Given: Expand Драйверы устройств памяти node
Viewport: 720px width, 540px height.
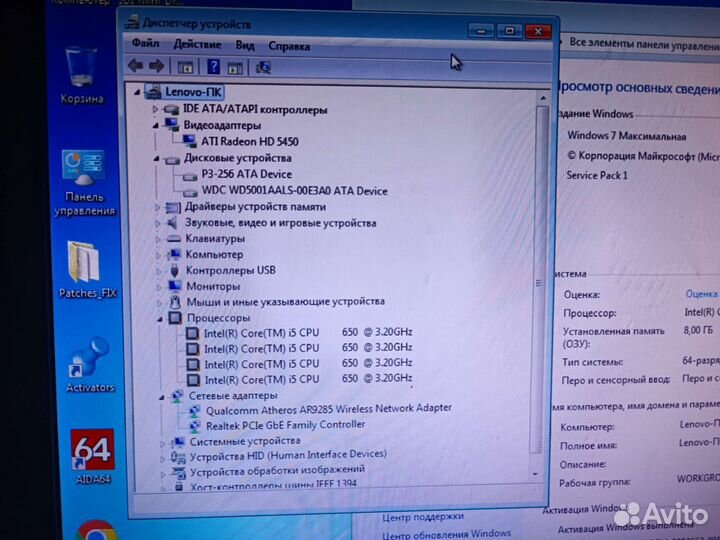Looking at the screenshot, I should tap(157, 208).
